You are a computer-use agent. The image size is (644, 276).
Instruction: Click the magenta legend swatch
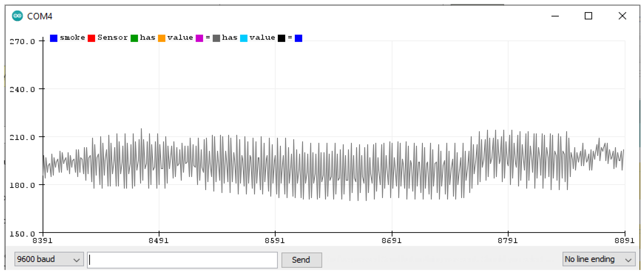coord(199,38)
